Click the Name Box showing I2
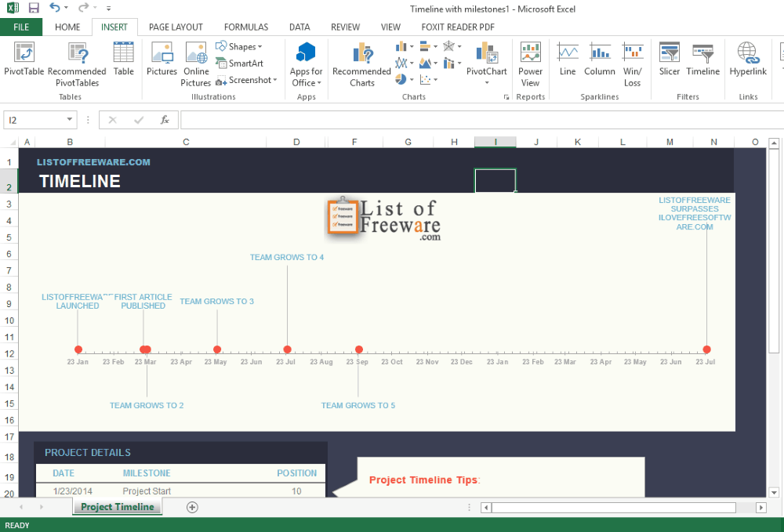 coord(34,120)
